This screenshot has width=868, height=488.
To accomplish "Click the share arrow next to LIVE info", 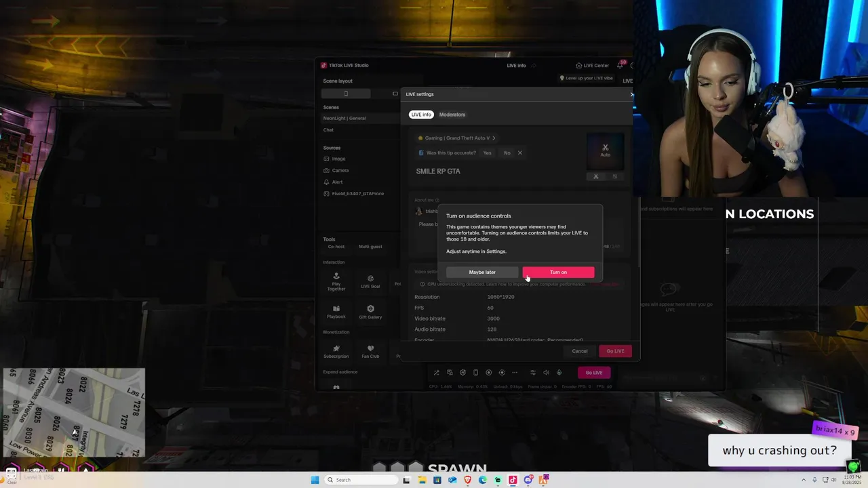I will (534, 65).
